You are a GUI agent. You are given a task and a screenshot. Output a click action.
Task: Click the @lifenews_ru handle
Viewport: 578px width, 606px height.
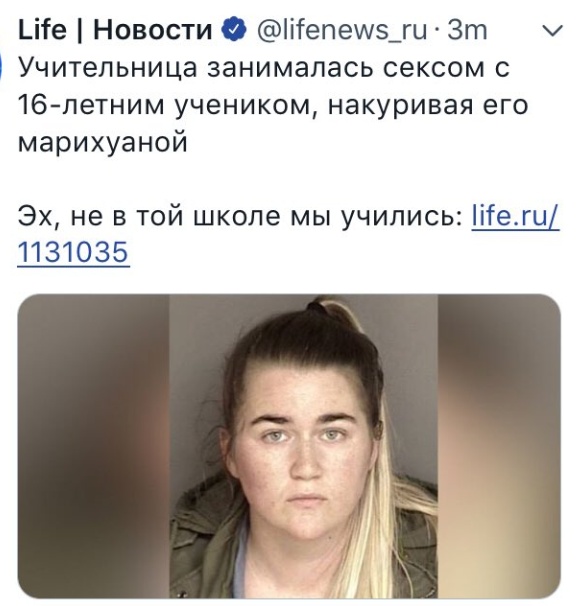[342, 31]
